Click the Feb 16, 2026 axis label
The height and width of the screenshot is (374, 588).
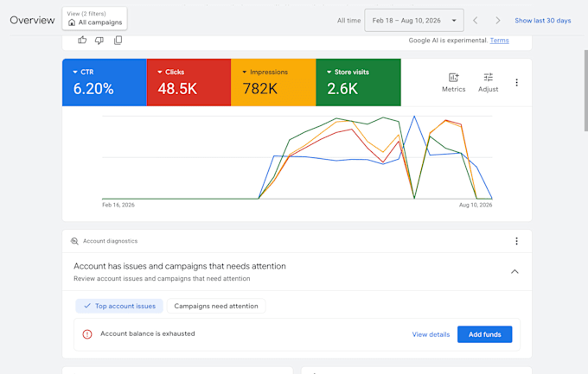118,205
